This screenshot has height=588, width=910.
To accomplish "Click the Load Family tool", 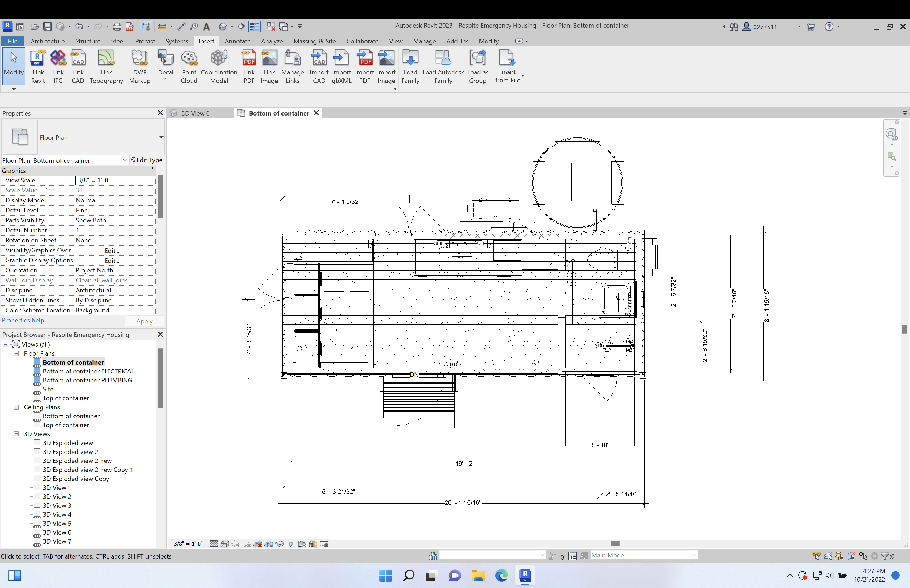I will click(x=410, y=66).
